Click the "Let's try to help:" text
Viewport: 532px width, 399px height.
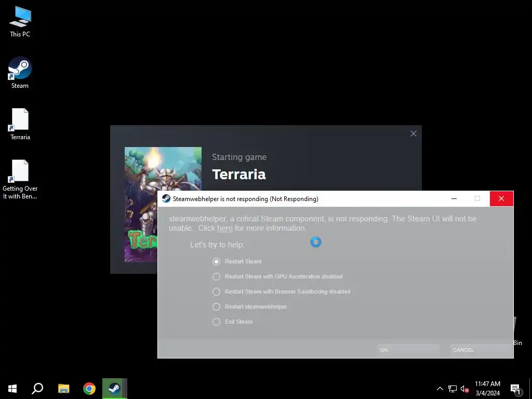(x=217, y=245)
